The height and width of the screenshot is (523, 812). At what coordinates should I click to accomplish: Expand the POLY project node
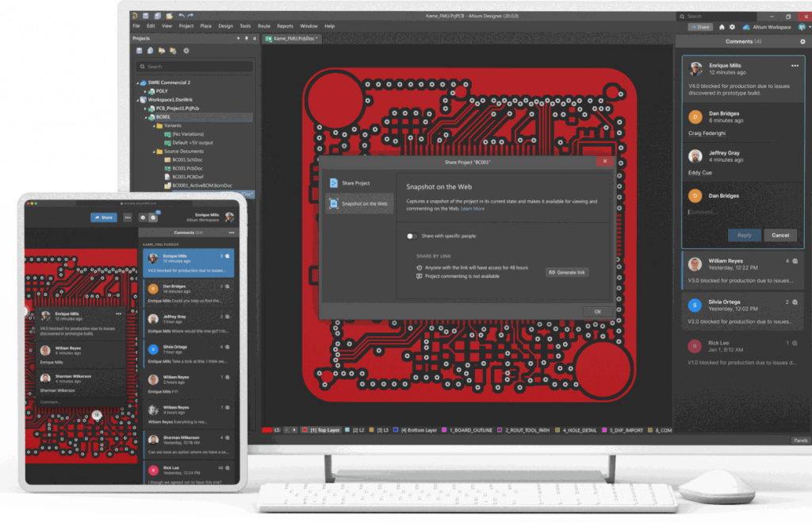(146, 91)
